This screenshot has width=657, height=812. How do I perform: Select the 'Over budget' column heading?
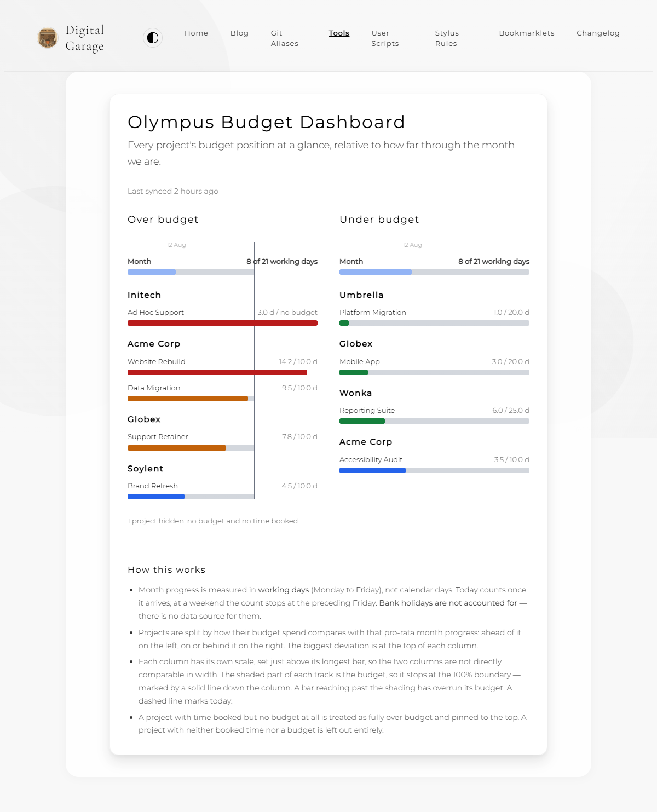pyautogui.click(x=163, y=220)
